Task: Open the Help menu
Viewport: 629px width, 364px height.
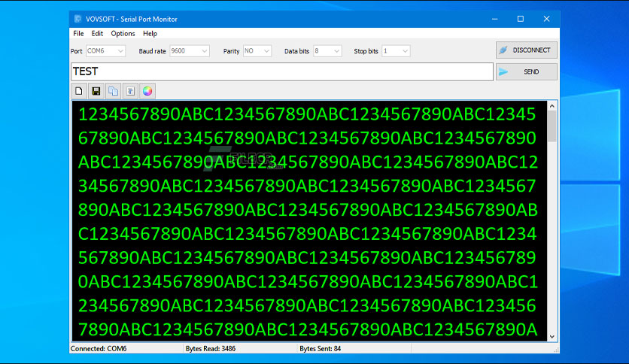Action: click(150, 34)
